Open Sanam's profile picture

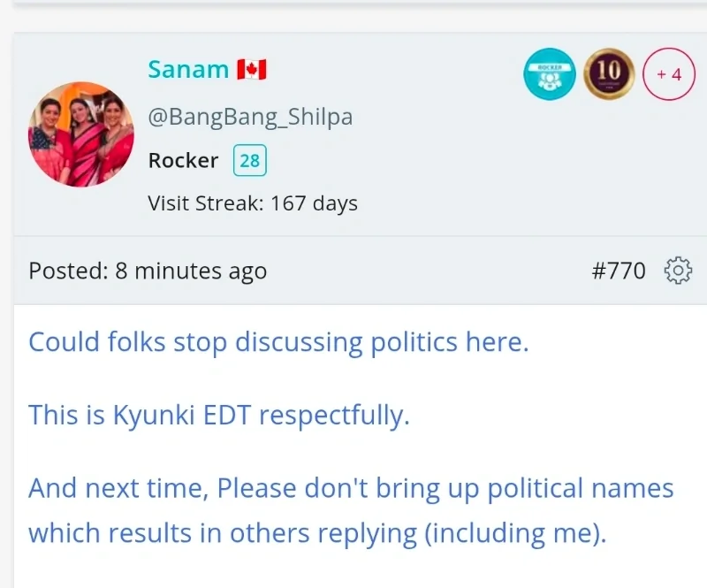click(81, 134)
